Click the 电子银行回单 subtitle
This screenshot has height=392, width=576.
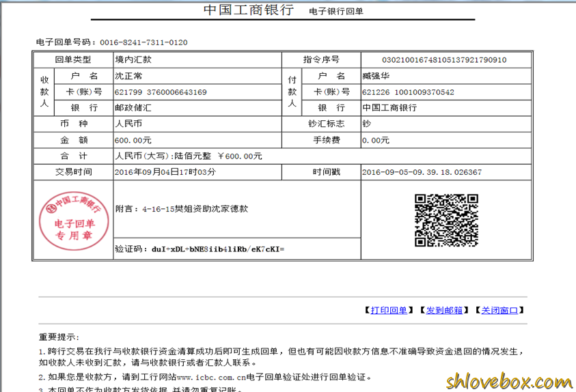pyautogui.click(x=336, y=12)
